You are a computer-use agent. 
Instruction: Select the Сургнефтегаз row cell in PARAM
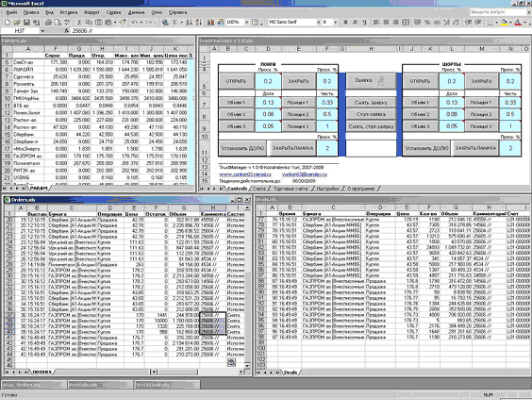coord(28,76)
